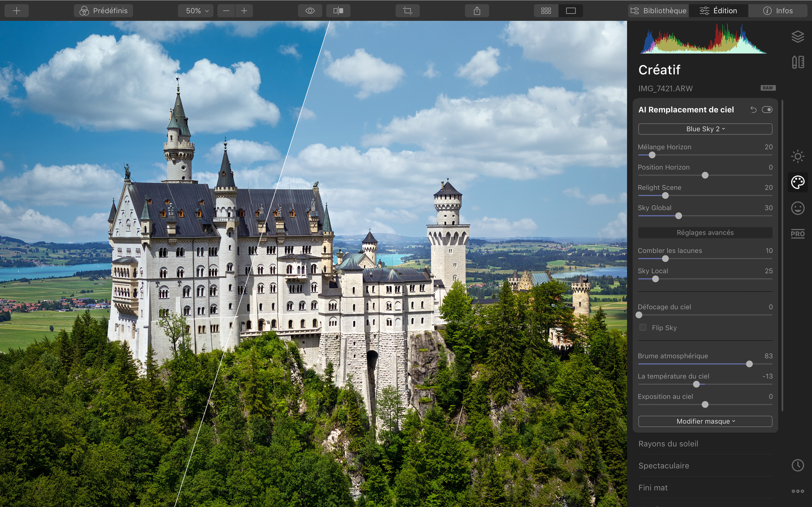Expand the Modifier masque dropdown
812x507 pixels.
[705, 421]
